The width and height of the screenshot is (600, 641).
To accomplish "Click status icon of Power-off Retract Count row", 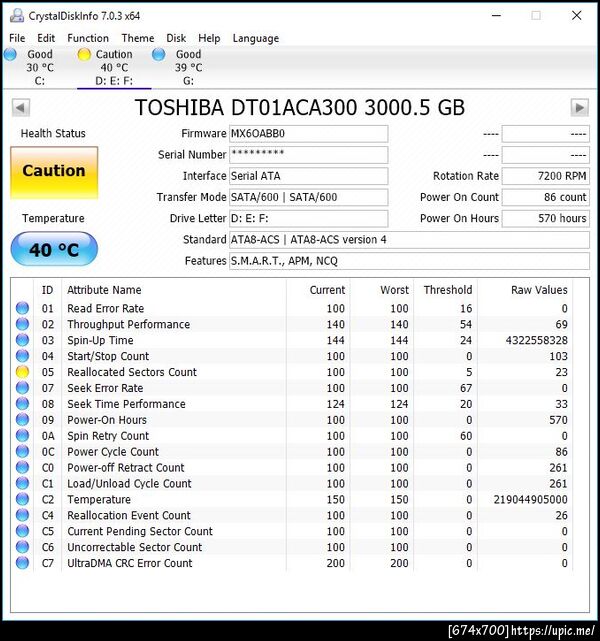I will click(22, 467).
